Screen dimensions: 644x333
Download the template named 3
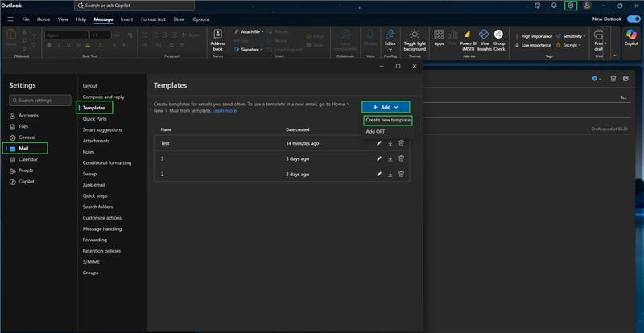[390, 158]
